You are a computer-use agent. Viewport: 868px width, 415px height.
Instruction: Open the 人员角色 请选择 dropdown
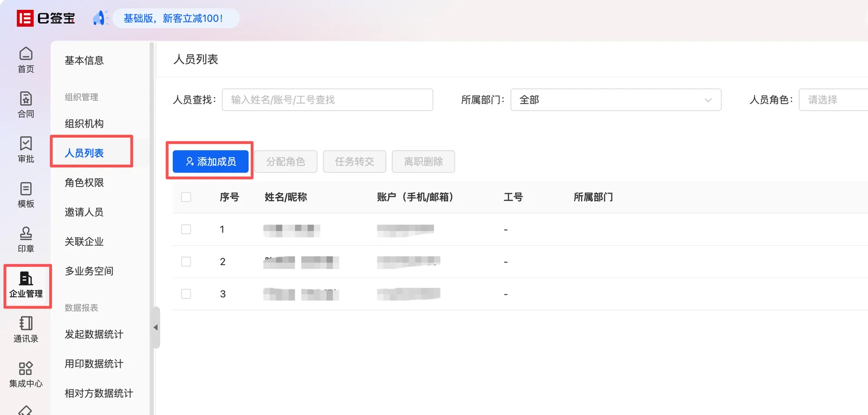click(x=833, y=100)
